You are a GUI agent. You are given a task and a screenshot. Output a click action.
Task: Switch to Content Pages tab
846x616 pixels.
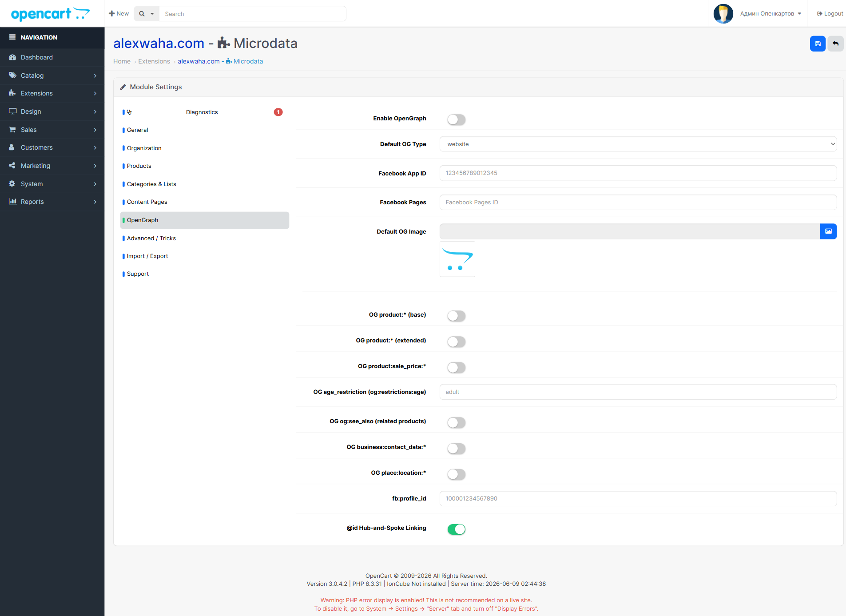[x=205, y=202]
